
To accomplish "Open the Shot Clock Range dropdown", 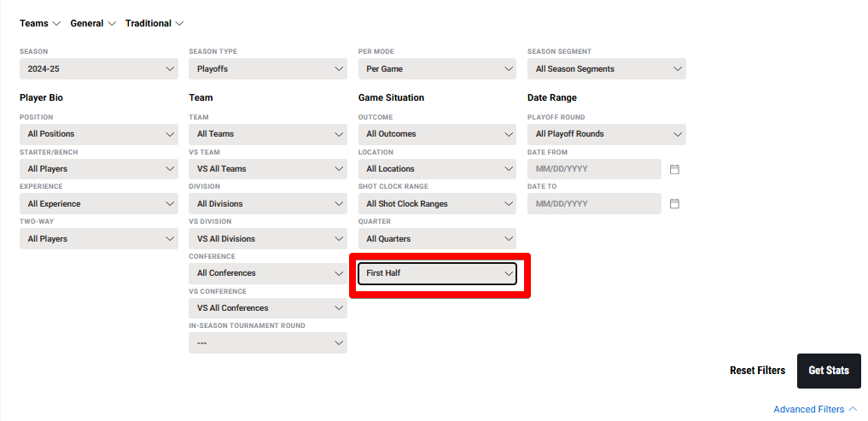I will tap(437, 204).
